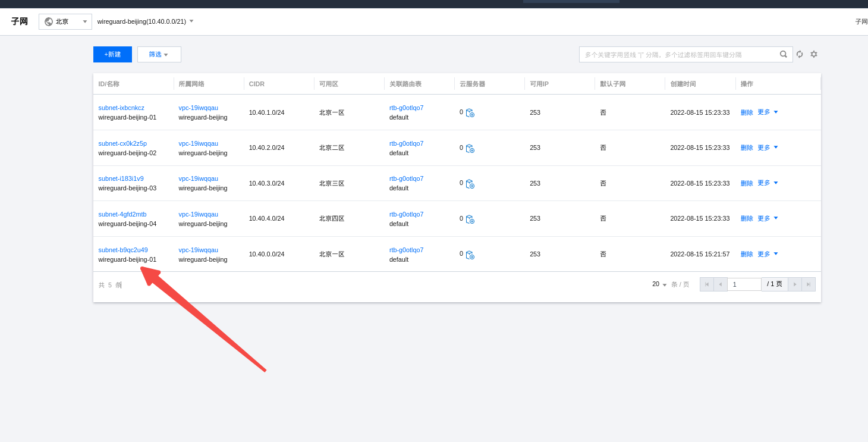Add cloud server for subnet-ixbcnkcz
Viewport: 868px width, 442px height.
coord(470,113)
